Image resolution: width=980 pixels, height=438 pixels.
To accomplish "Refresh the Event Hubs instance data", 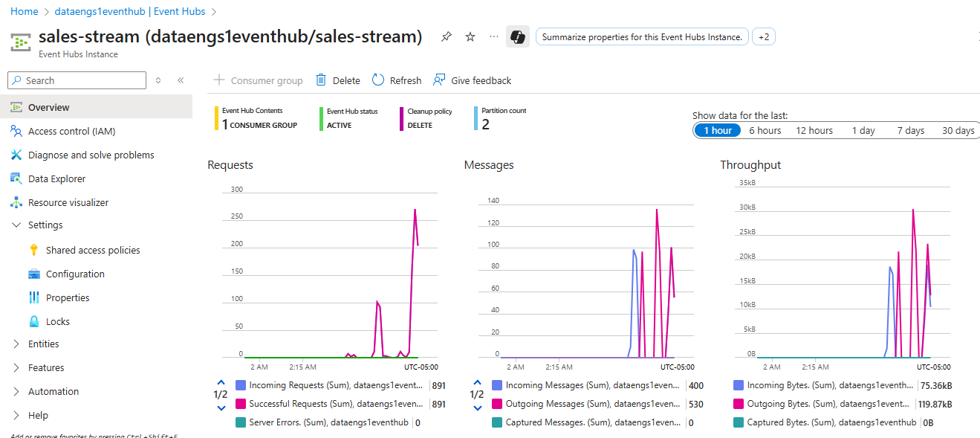I will 396,80.
